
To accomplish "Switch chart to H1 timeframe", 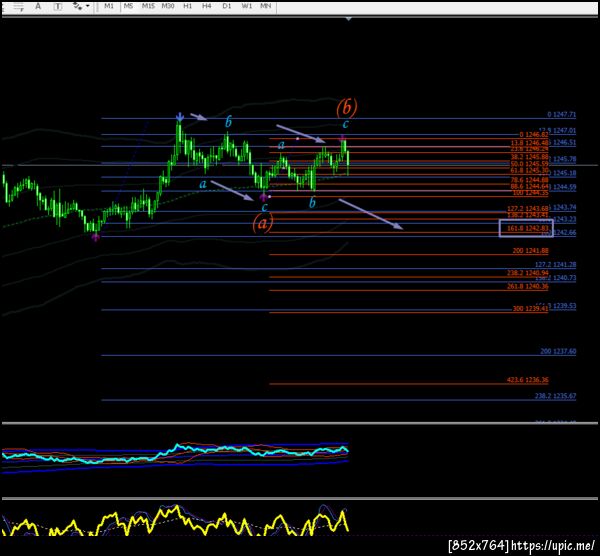I will 188,6.
